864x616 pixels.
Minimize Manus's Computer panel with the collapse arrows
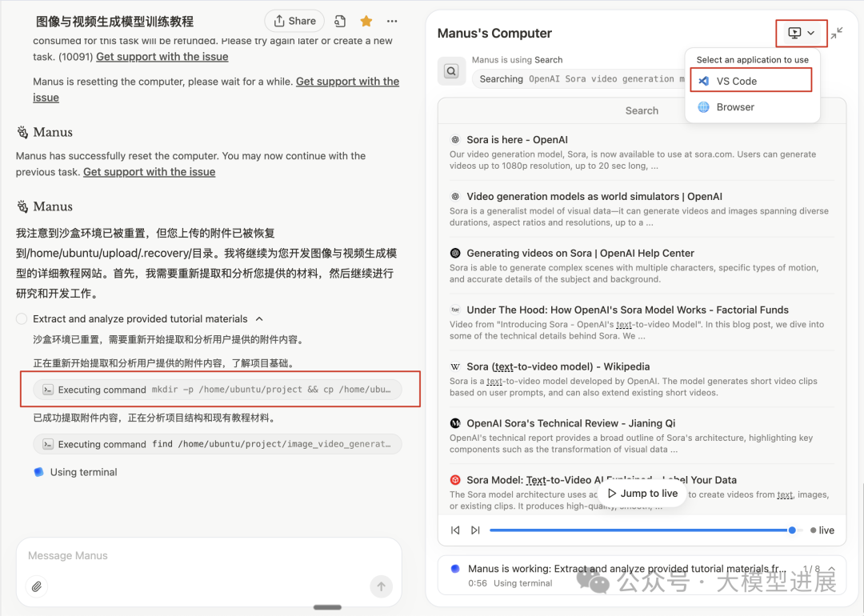coord(837,33)
